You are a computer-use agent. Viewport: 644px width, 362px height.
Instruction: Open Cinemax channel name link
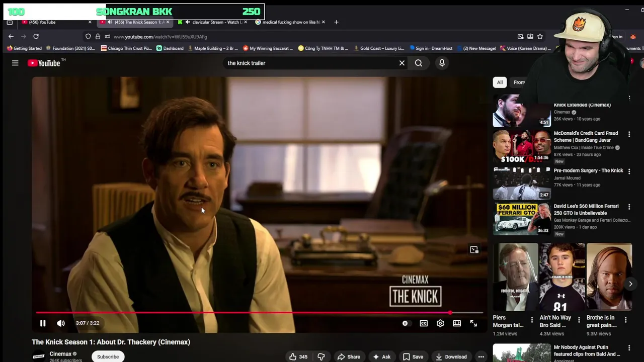(60, 353)
